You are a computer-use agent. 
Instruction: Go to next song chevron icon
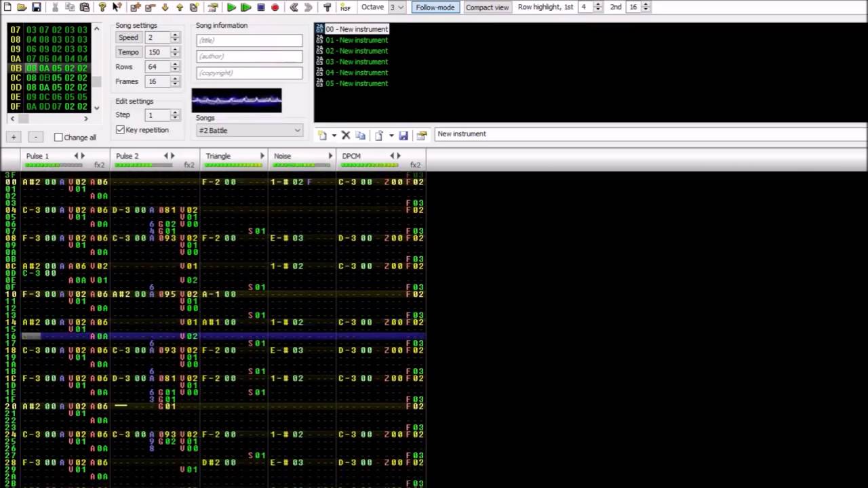point(309,7)
